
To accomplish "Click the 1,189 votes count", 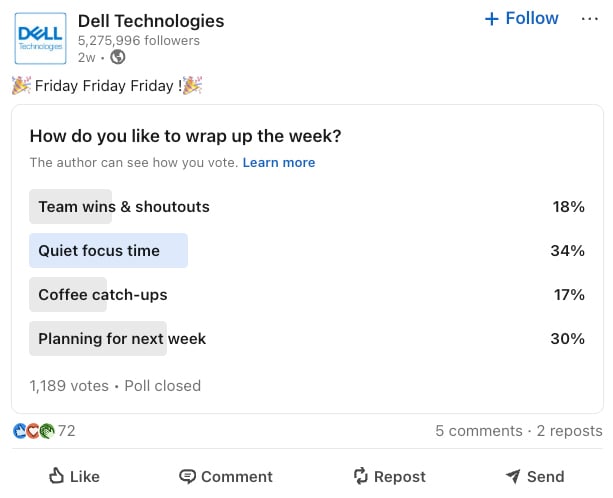I will (x=69, y=385).
